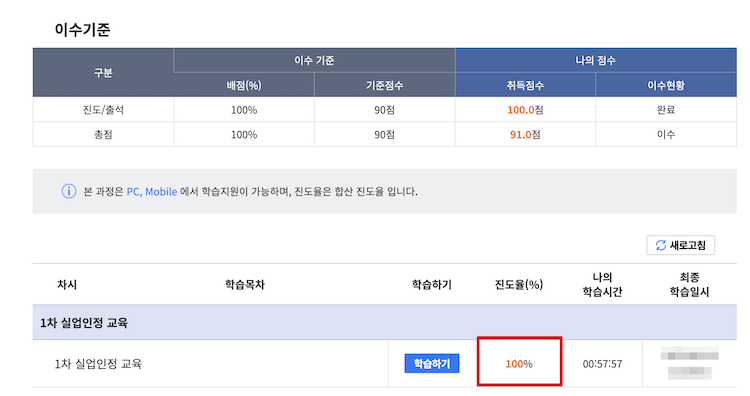Click the orange 100% progress value
This screenshot has height=396, width=750.
click(x=519, y=364)
